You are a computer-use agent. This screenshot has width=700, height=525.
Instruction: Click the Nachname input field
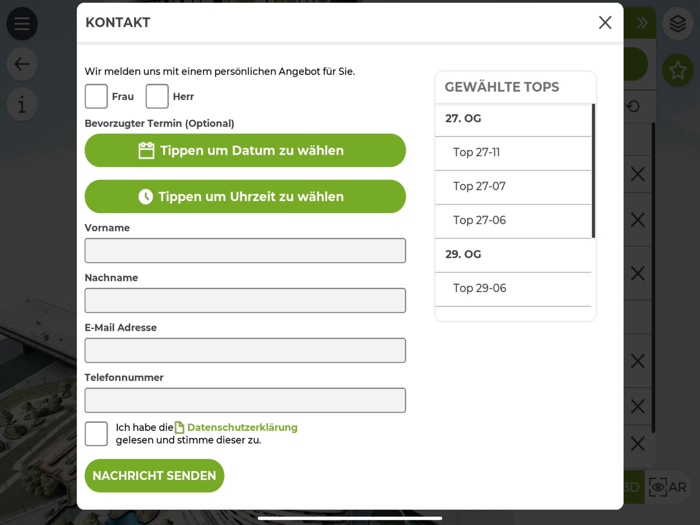pos(245,300)
